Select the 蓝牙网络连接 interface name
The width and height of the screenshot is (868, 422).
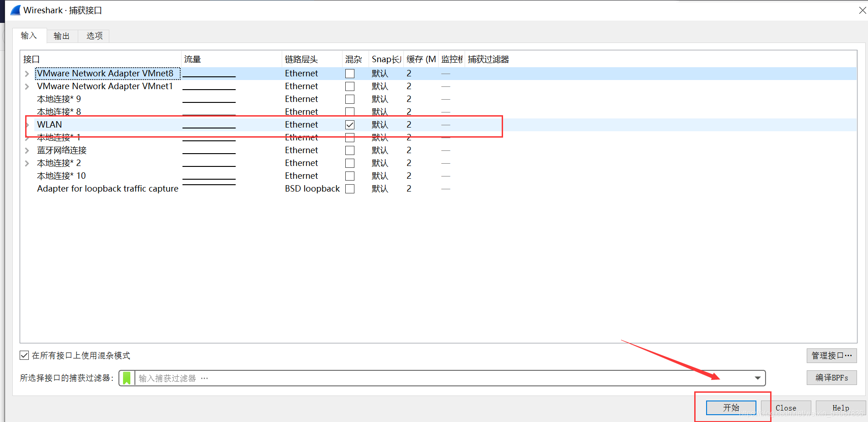[x=62, y=150]
